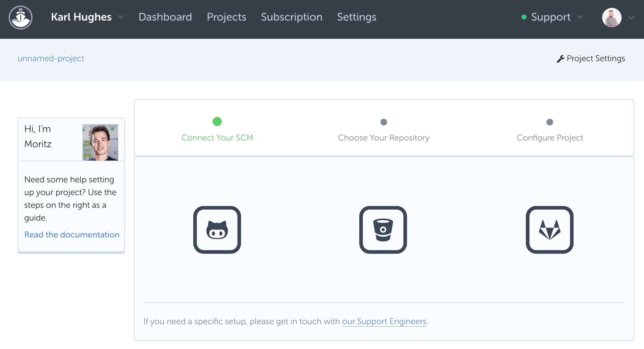644x349 pixels.
Task: Click the user avatar in the navbar
Action: [612, 18]
